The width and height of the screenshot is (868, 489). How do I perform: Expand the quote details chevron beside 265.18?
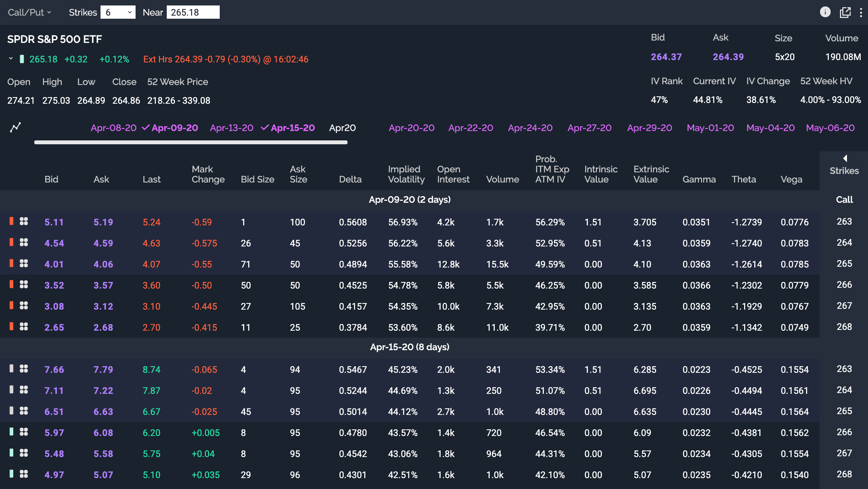tap(11, 58)
